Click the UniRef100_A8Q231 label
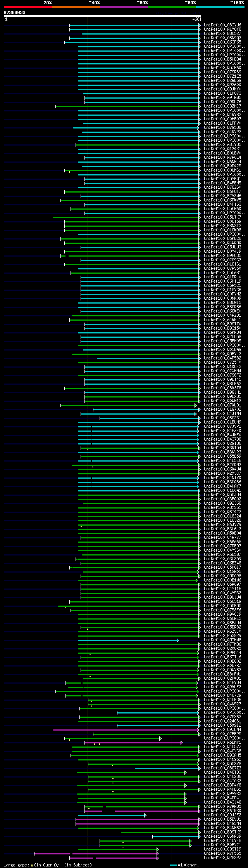The image size is (248, 868). (222, 418)
